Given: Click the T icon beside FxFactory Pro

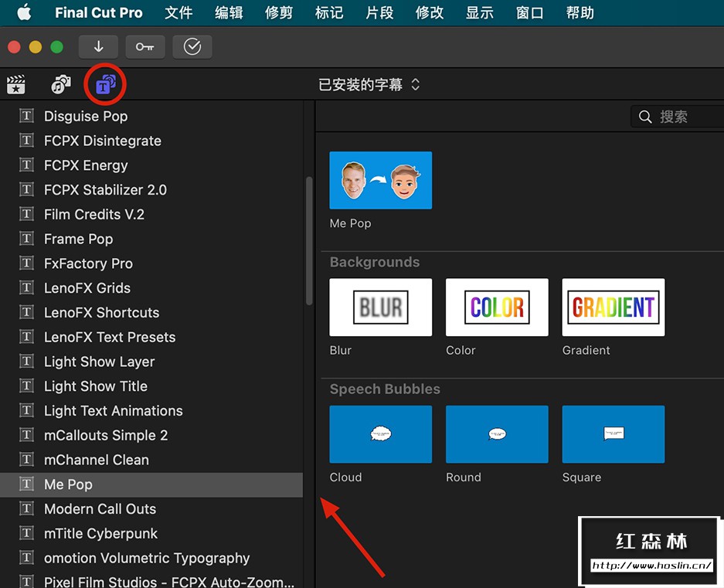Looking at the screenshot, I should [27, 263].
